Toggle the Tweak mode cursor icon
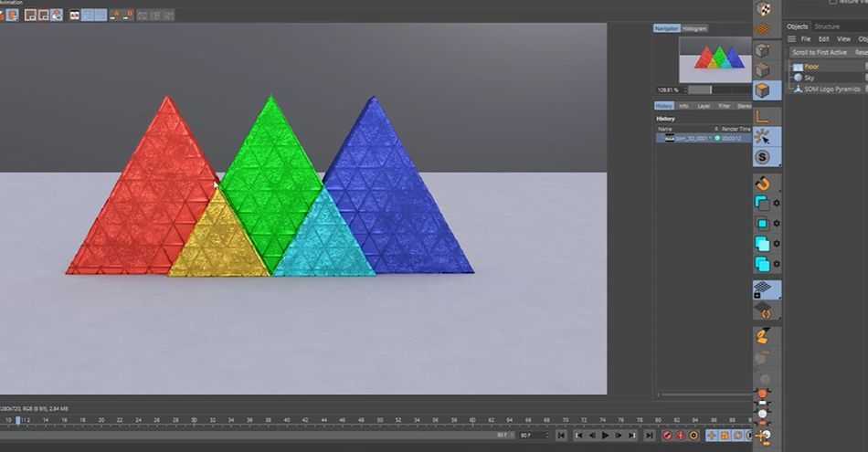 point(763,136)
